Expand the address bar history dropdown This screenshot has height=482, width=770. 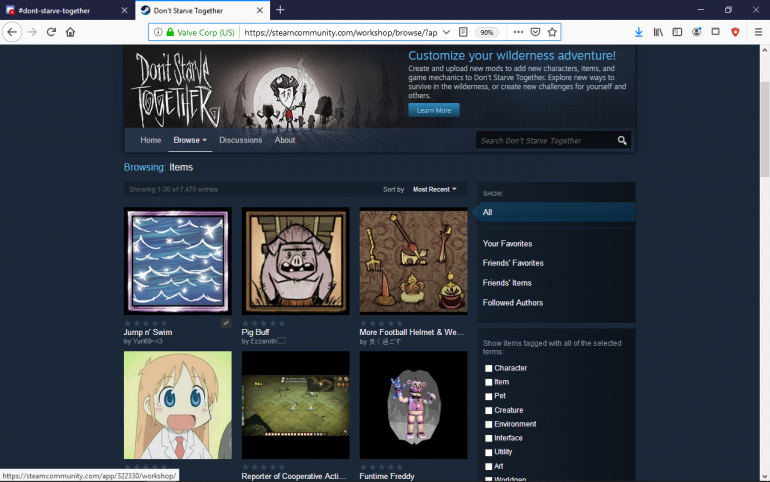pos(446,32)
